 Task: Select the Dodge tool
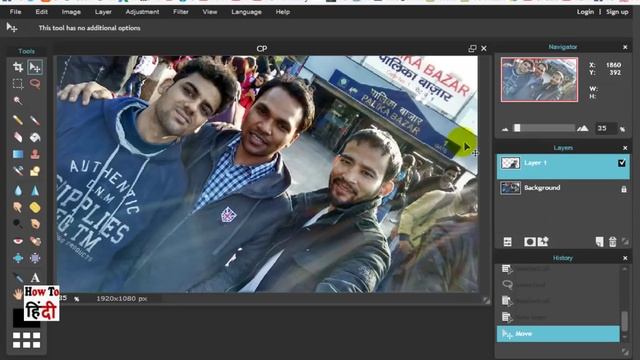18,224
